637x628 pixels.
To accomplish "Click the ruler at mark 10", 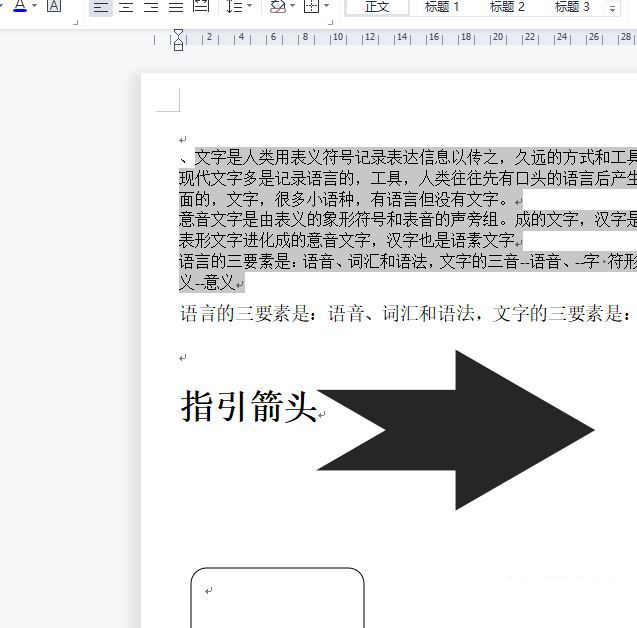I will (x=338, y=37).
